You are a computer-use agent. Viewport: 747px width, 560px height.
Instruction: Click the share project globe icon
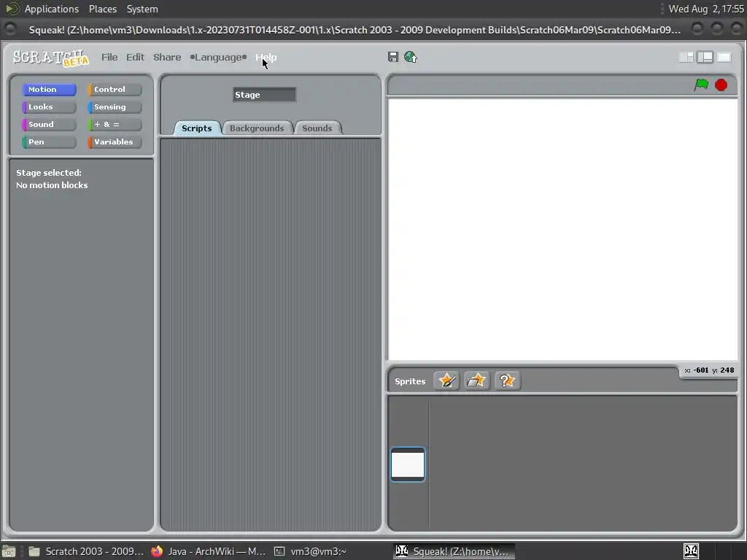[x=410, y=57]
